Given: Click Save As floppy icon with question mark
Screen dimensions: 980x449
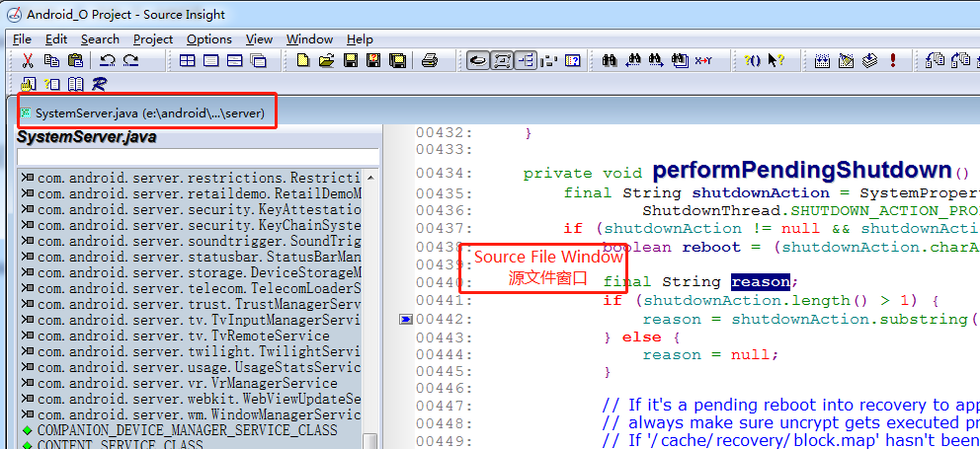Looking at the screenshot, I should click(x=373, y=60).
